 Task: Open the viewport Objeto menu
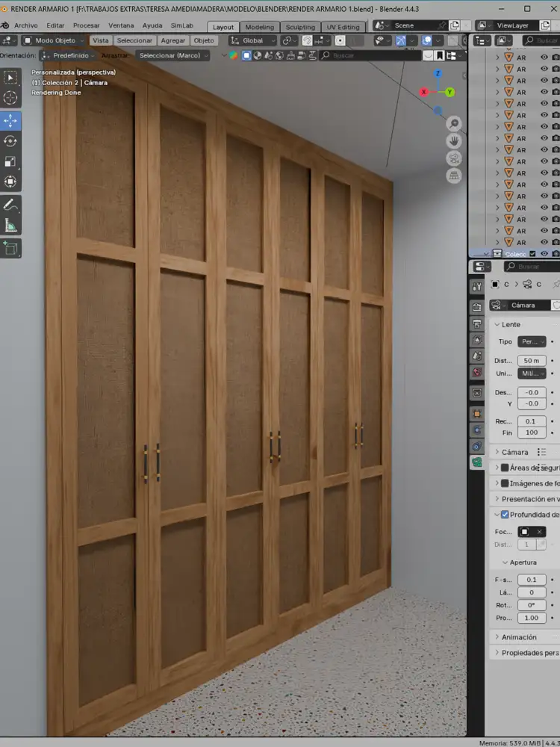tap(204, 40)
